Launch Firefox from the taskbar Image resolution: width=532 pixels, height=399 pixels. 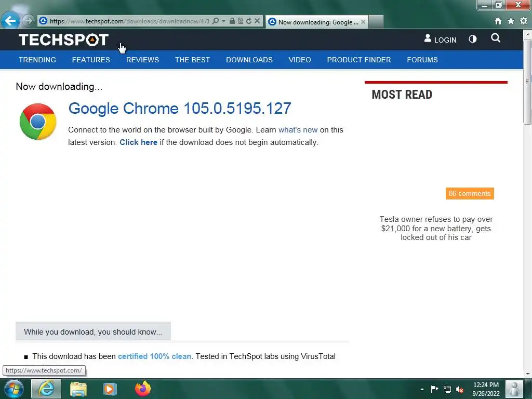143,389
